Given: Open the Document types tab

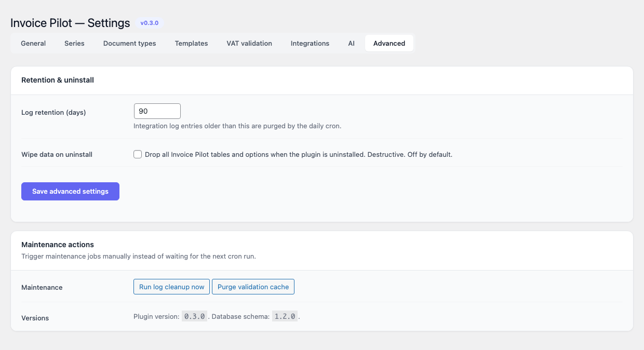Looking at the screenshot, I should click(x=129, y=44).
